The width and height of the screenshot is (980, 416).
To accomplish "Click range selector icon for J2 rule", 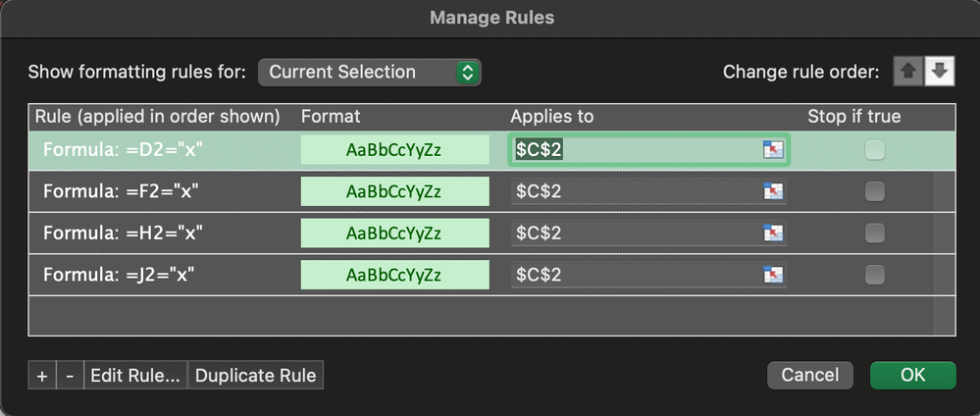I will click(x=774, y=274).
